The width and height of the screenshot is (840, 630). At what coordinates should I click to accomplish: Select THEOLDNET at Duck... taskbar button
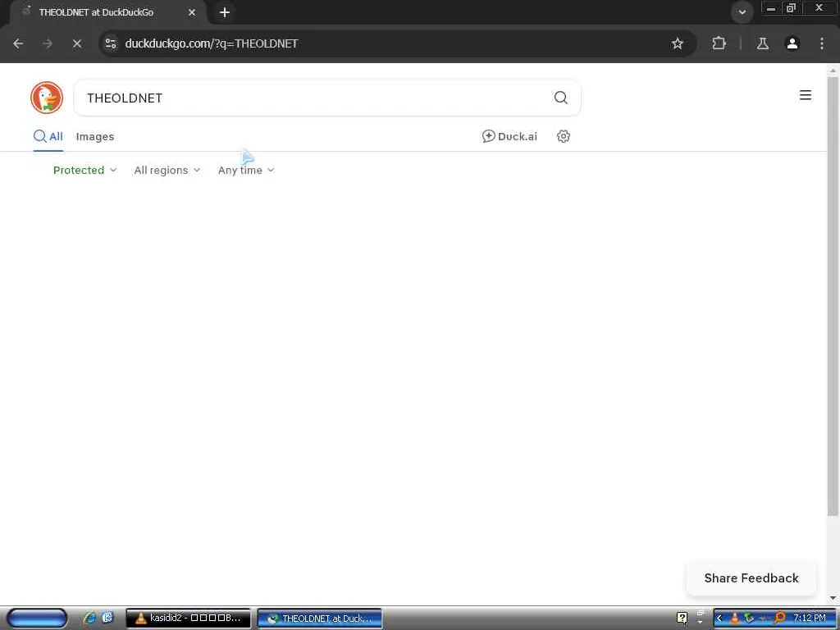(320, 619)
